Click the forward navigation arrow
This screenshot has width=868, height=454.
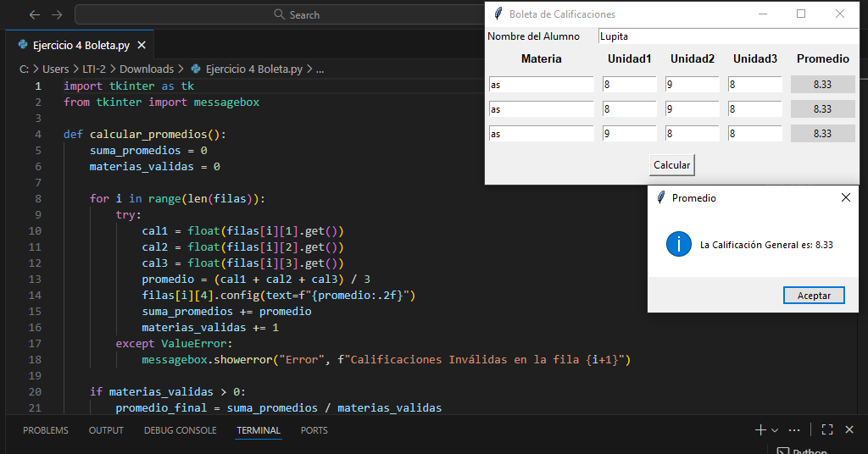pos(56,14)
